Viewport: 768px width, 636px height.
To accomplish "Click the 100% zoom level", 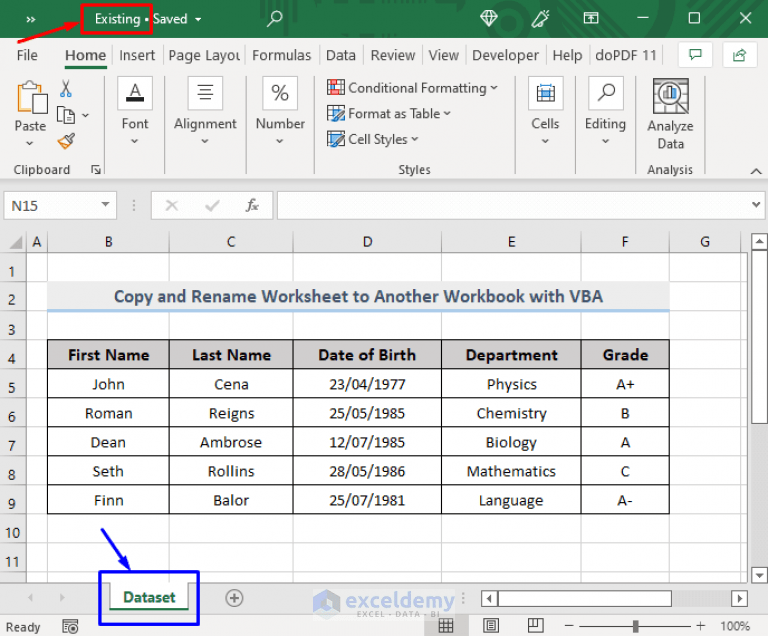I will tap(735, 626).
